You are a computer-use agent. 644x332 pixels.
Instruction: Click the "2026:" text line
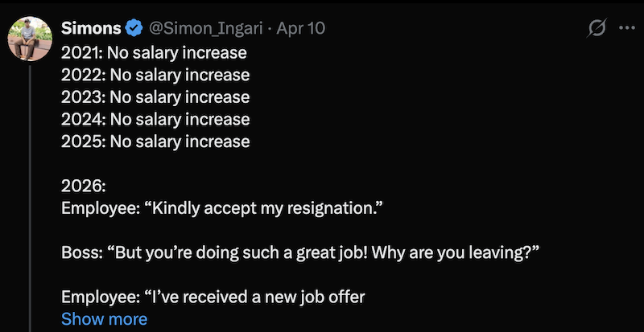pos(84,186)
